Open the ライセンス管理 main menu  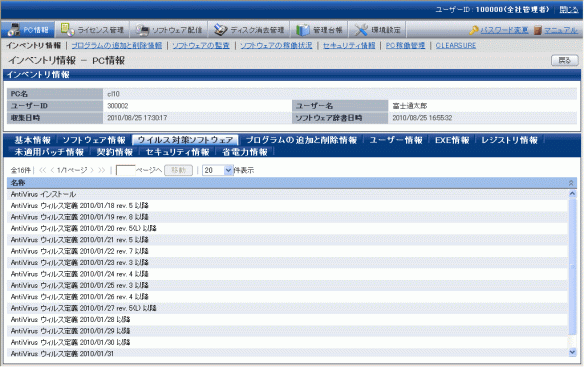point(92,30)
